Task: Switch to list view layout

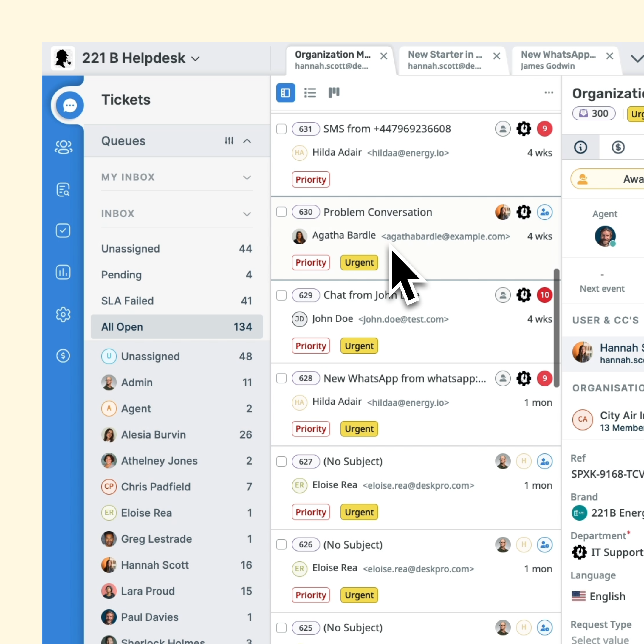Action: pyautogui.click(x=310, y=93)
